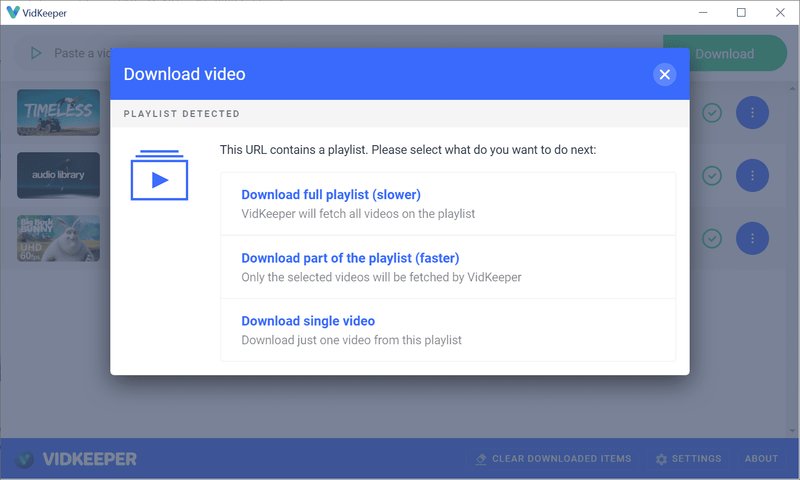
Task: Click the list scrollbar up arrow
Action: (x=792, y=88)
